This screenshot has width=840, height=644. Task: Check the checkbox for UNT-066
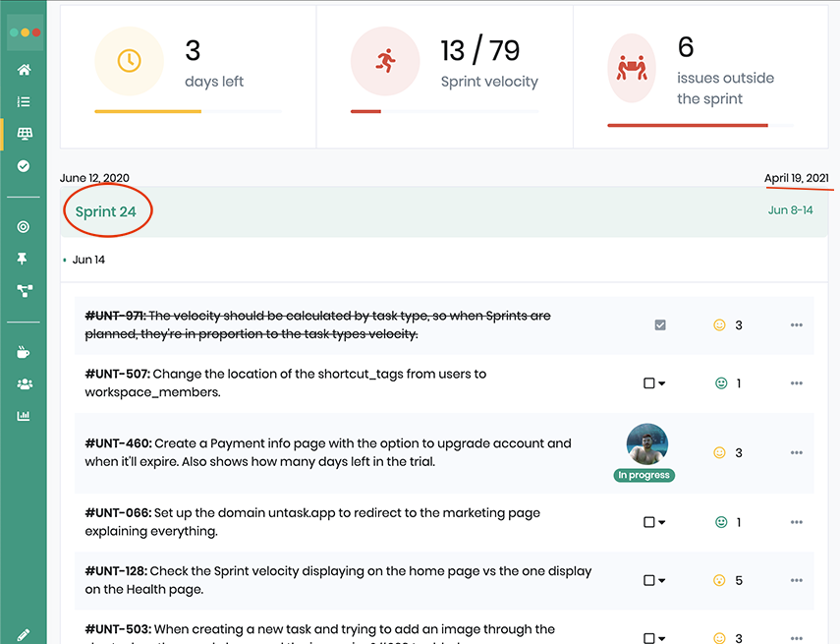pyautogui.click(x=648, y=522)
